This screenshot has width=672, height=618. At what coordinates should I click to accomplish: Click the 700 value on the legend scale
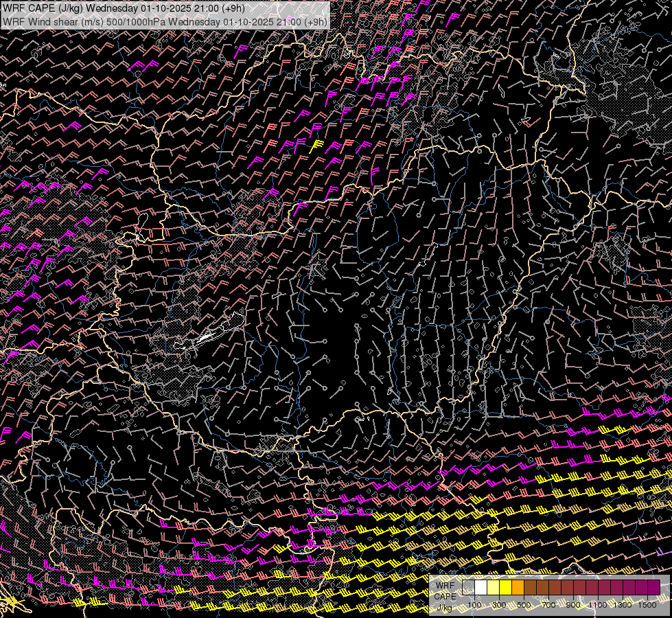click(x=548, y=605)
